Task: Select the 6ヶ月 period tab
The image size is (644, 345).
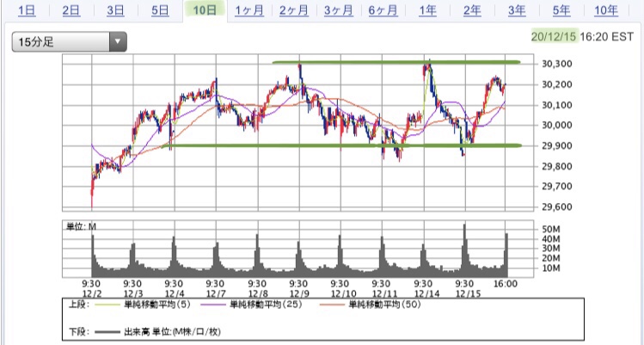Action: point(383,10)
